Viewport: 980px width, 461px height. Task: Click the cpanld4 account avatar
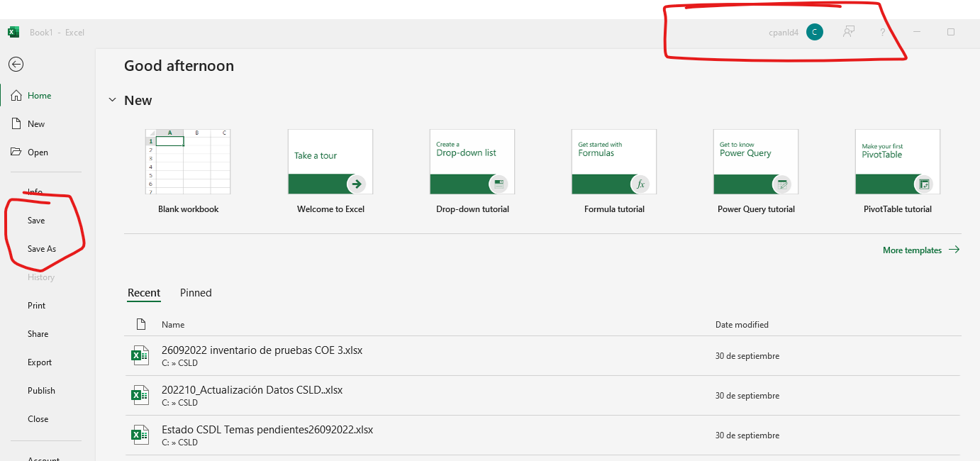pyautogui.click(x=815, y=32)
